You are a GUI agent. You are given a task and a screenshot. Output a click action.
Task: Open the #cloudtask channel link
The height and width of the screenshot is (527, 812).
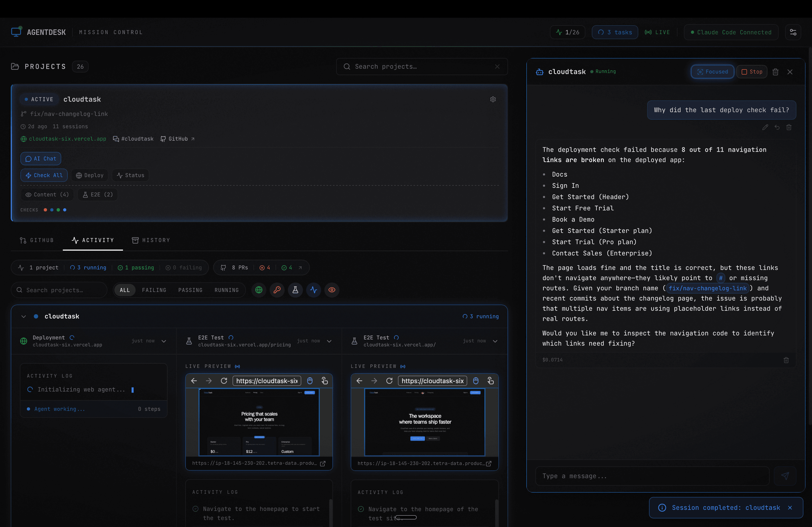pyautogui.click(x=133, y=139)
